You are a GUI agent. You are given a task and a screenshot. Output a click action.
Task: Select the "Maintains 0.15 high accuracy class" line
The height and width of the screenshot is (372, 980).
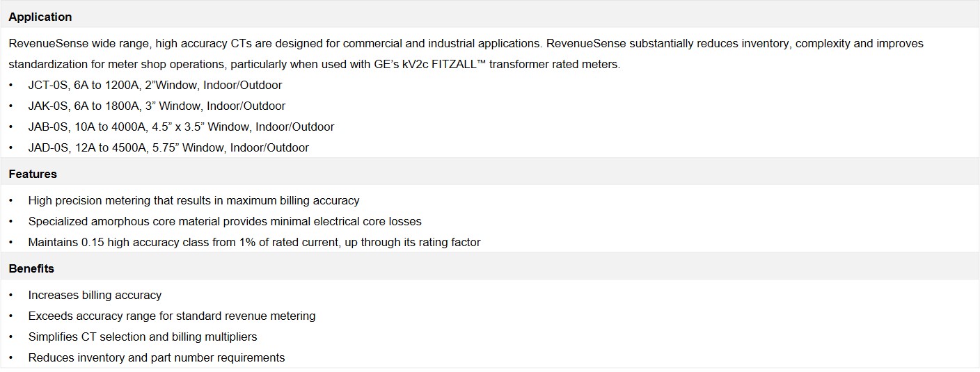(254, 242)
